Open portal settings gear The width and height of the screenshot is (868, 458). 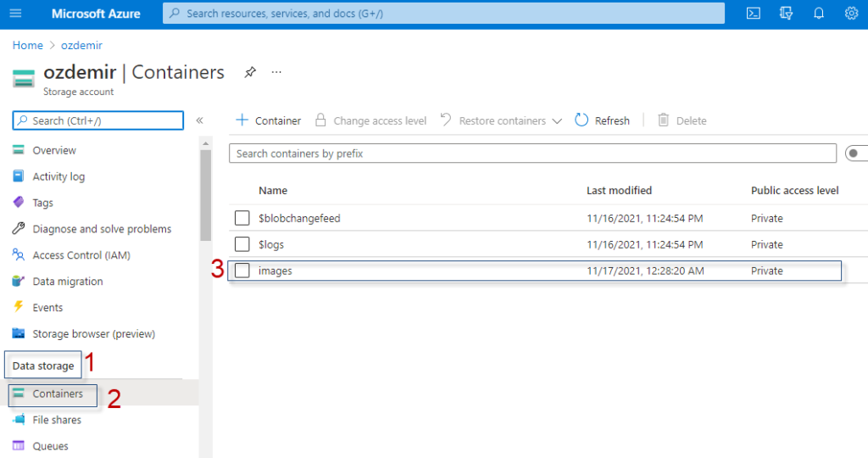tap(851, 14)
